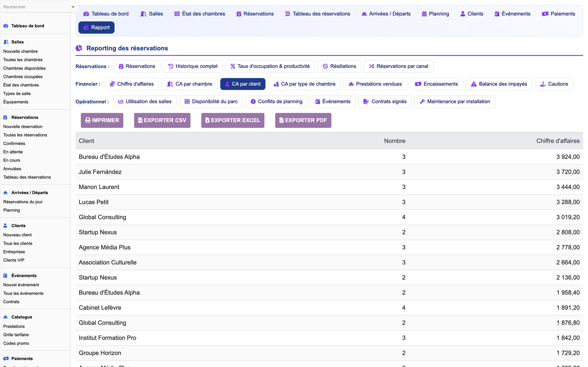Open Clients VIP sidebar link
The width and height of the screenshot is (588, 367).
(x=14, y=260)
